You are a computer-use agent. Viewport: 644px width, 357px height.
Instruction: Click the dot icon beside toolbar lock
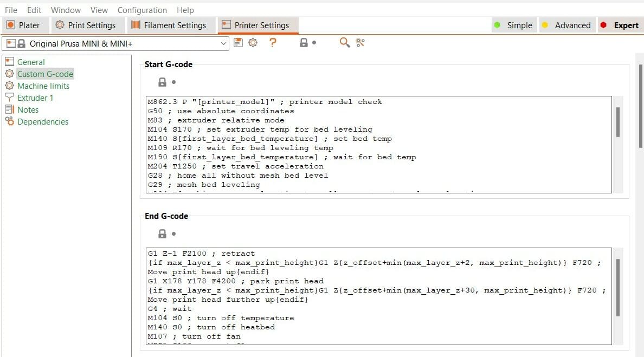(x=314, y=42)
